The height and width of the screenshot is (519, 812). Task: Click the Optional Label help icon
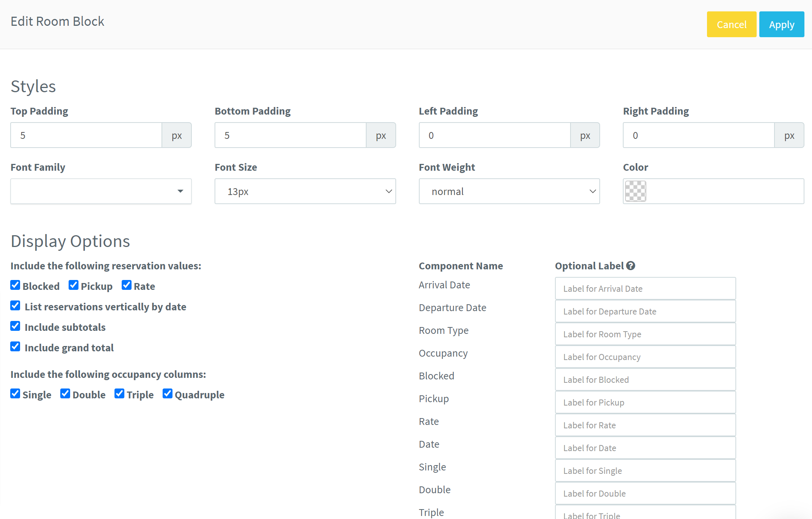[630, 266]
